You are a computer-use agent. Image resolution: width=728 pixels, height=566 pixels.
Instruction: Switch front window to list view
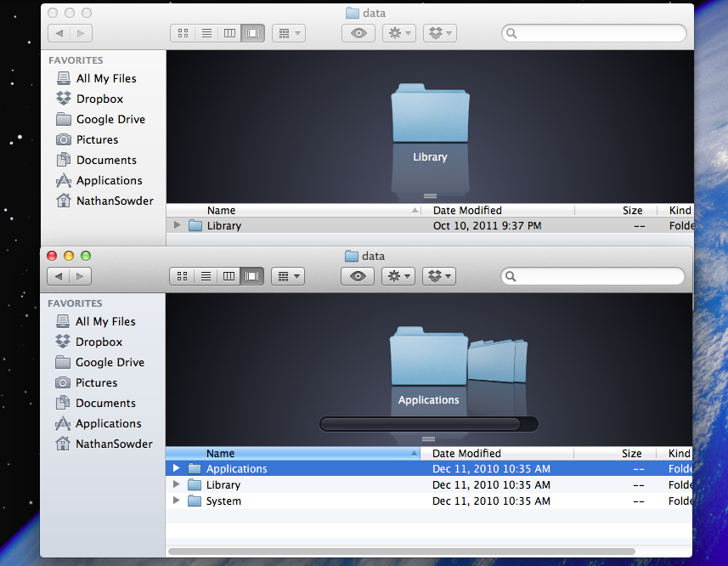(206, 276)
